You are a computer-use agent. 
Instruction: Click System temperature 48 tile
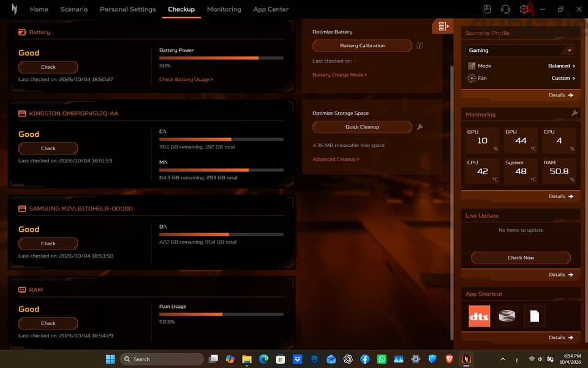pos(521,171)
